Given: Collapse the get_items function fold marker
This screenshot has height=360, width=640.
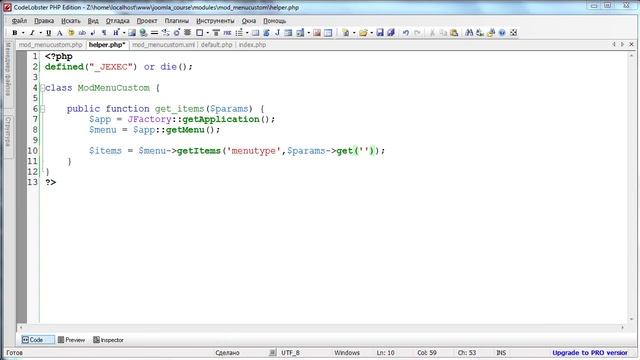Looking at the screenshot, I should (42, 109).
